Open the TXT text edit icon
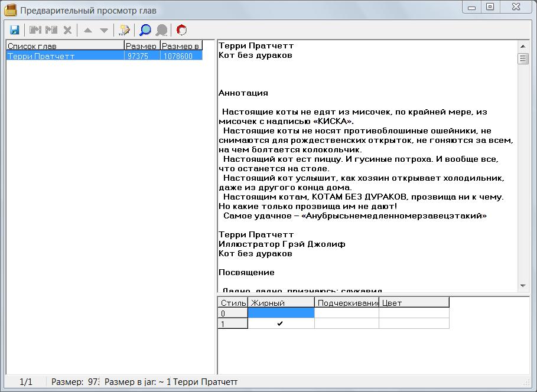Viewport: 537px width, 392px height. [124, 30]
